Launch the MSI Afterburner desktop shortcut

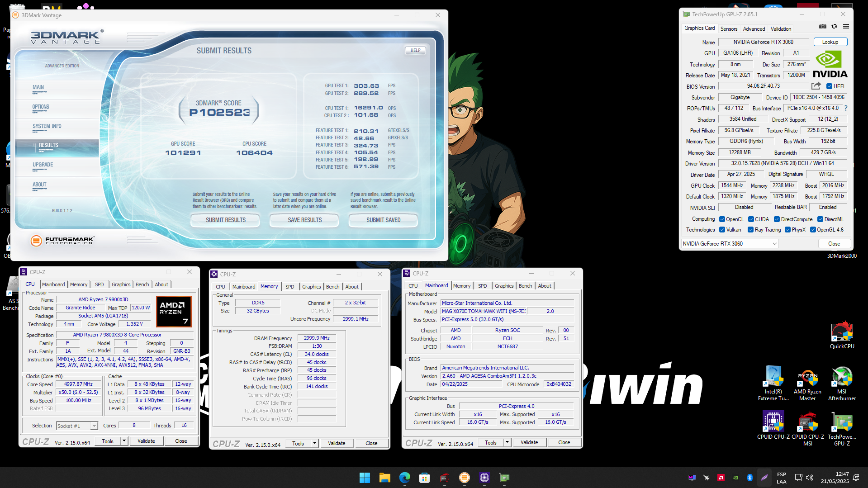842,383
